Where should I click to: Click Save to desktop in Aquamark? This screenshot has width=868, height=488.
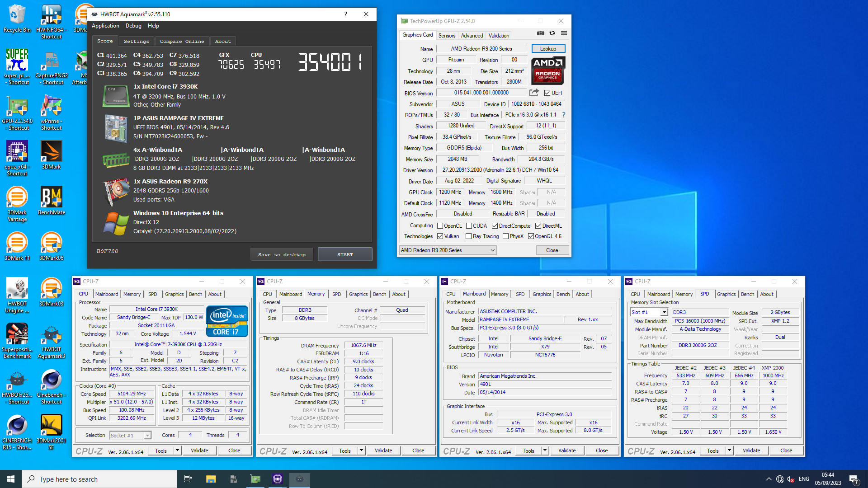tap(282, 254)
